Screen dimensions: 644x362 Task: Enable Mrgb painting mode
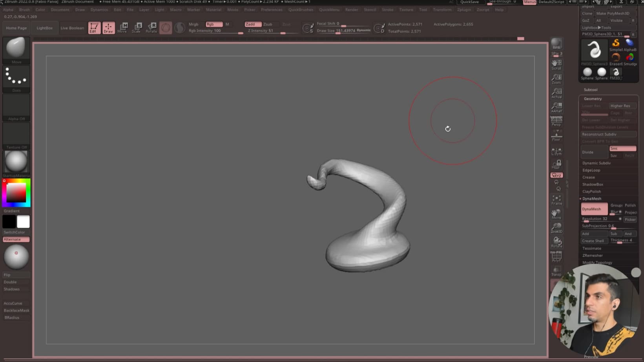[194, 24]
